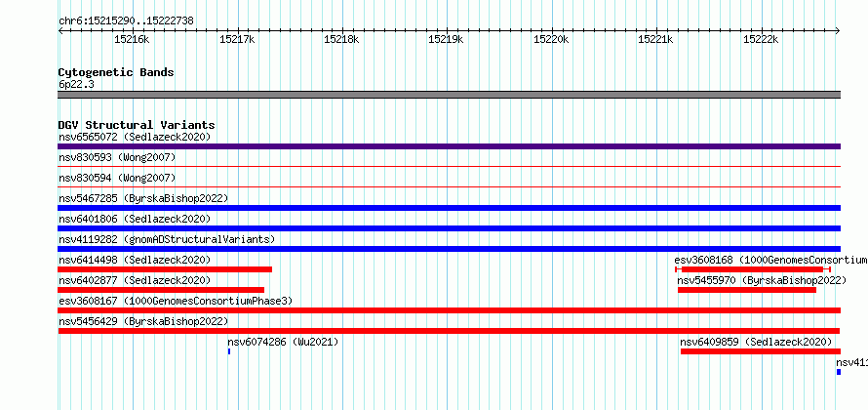Open esv3608168 (1000GenomesConsortium) variant label
Viewport: 868px width, 410px height.
pyautogui.click(x=771, y=260)
